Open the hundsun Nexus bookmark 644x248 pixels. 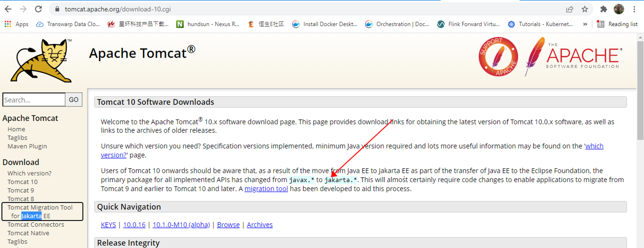208,24
